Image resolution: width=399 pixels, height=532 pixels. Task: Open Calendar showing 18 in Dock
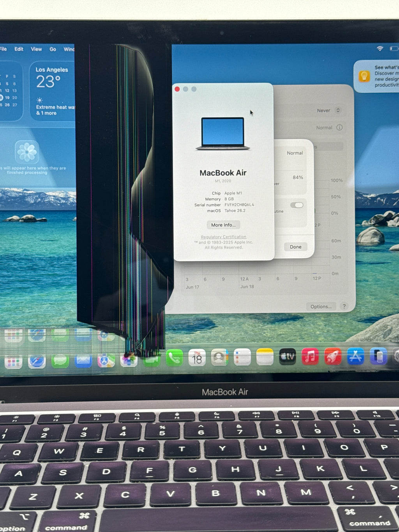197,358
